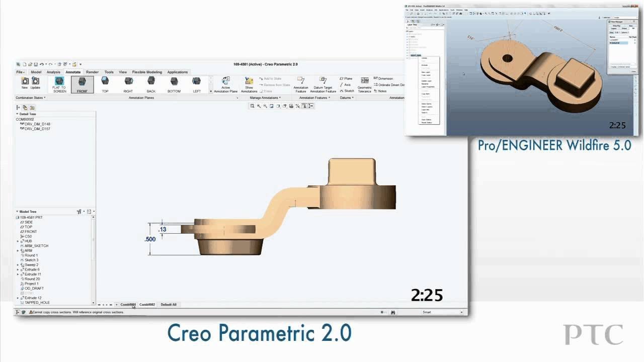Switch to the Tools ribbon tab
This screenshot has width=644, height=362.
[x=109, y=72]
